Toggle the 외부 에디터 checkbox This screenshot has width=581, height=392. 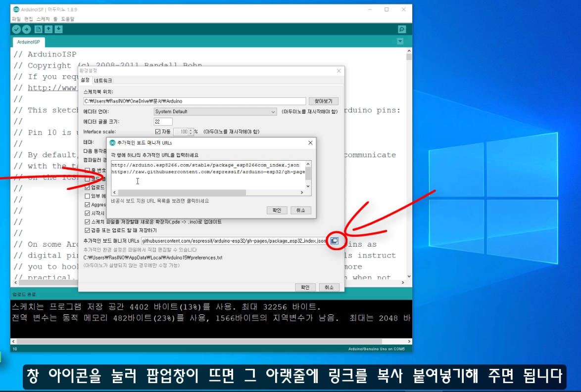click(x=87, y=196)
